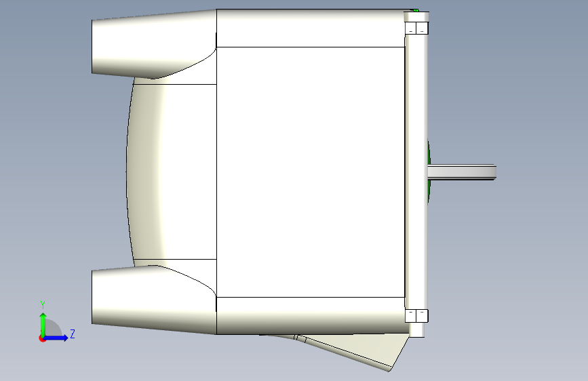588x381 pixels.
Task: Select the motor output shaft
Action: pos(462,172)
